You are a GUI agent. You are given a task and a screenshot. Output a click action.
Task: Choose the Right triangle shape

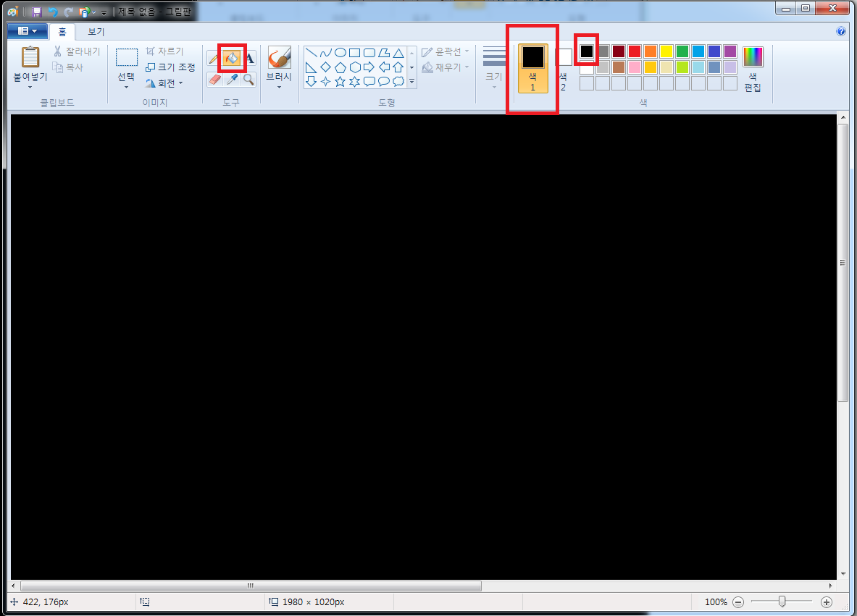point(311,67)
